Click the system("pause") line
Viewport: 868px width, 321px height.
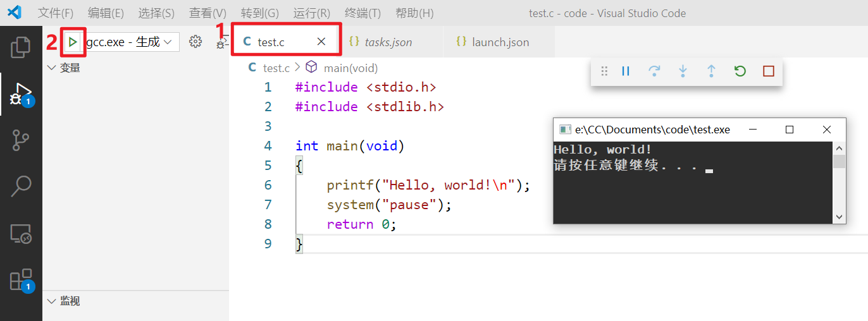coord(389,205)
